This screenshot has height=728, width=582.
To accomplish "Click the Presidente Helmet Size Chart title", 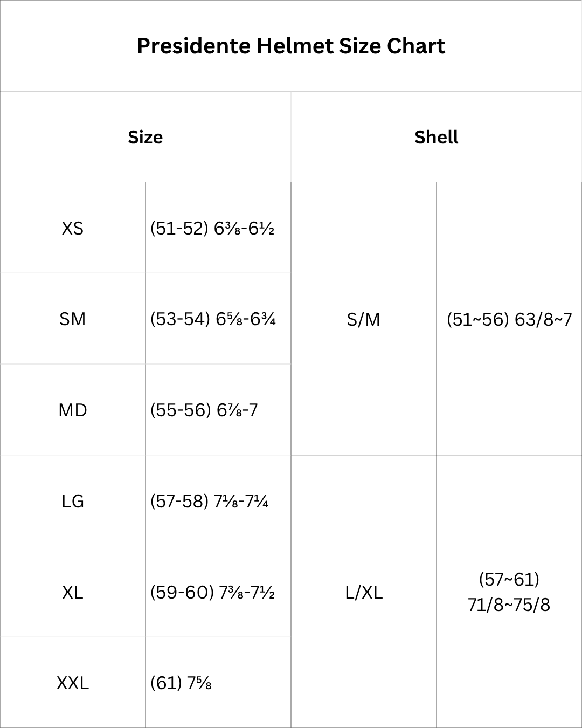I will (291, 46).
